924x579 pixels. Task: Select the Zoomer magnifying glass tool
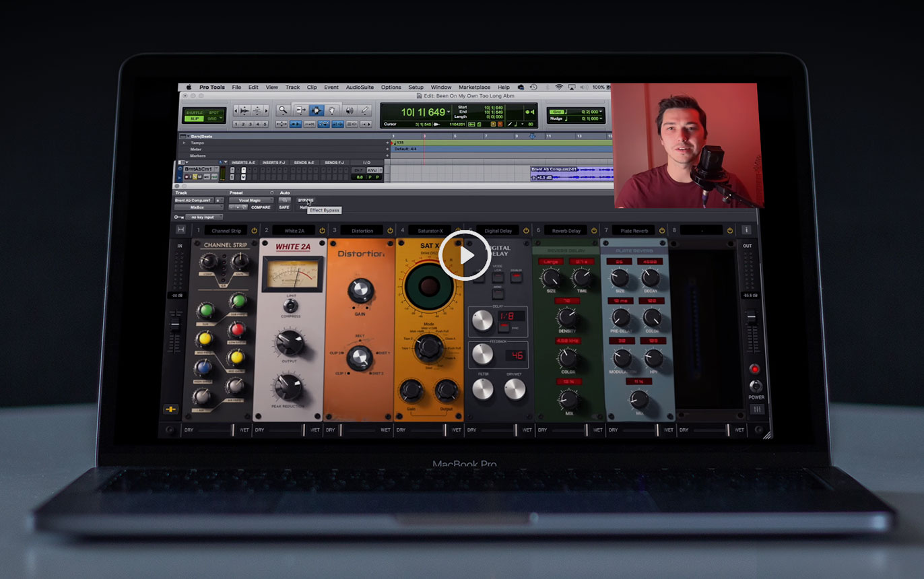283,110
